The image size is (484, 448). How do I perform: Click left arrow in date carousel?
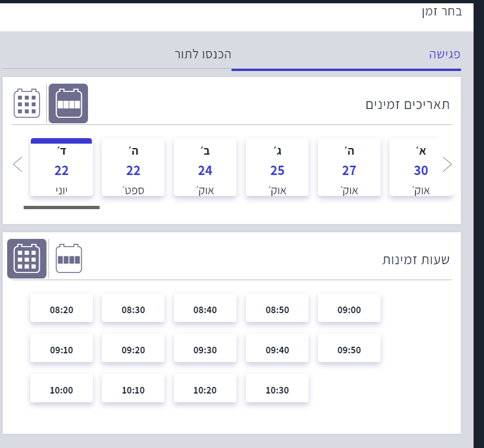click(x=18, y=164)
